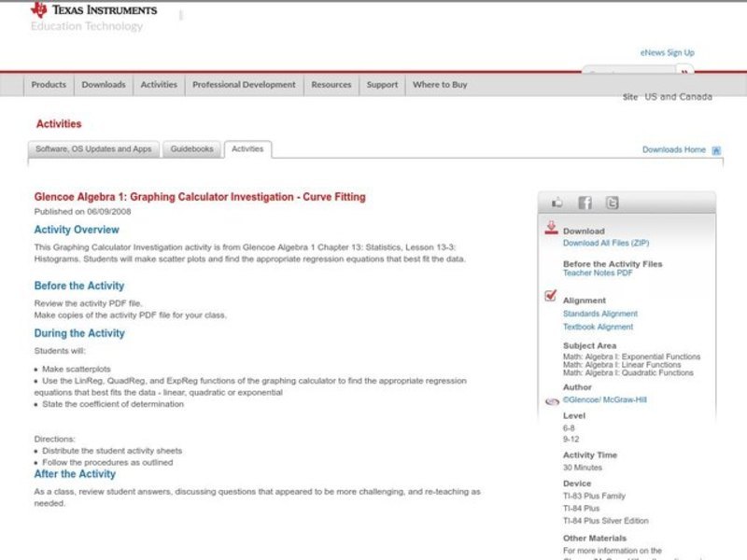Click the thumbs-up like icon

(x=557, y=203)
